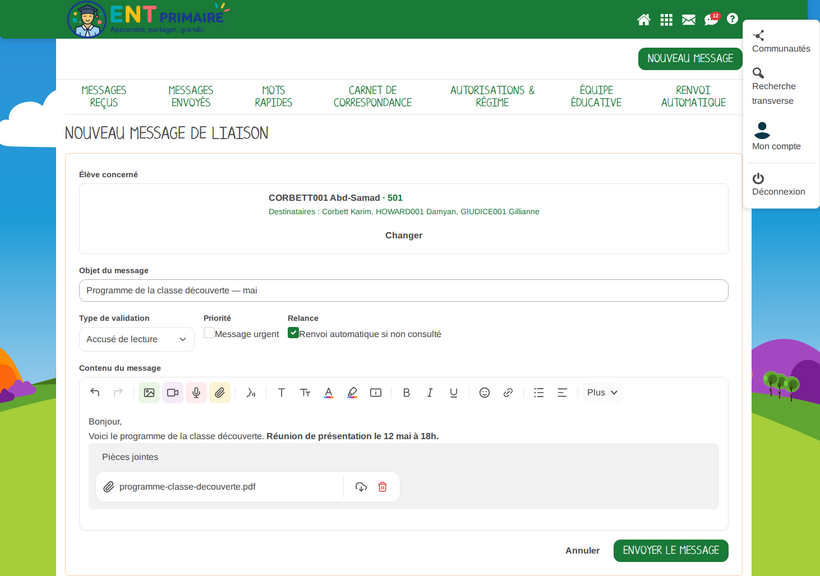Open the Renvoi automatique tab
This screenshot has width=820, height=576.
coord(693,96)
